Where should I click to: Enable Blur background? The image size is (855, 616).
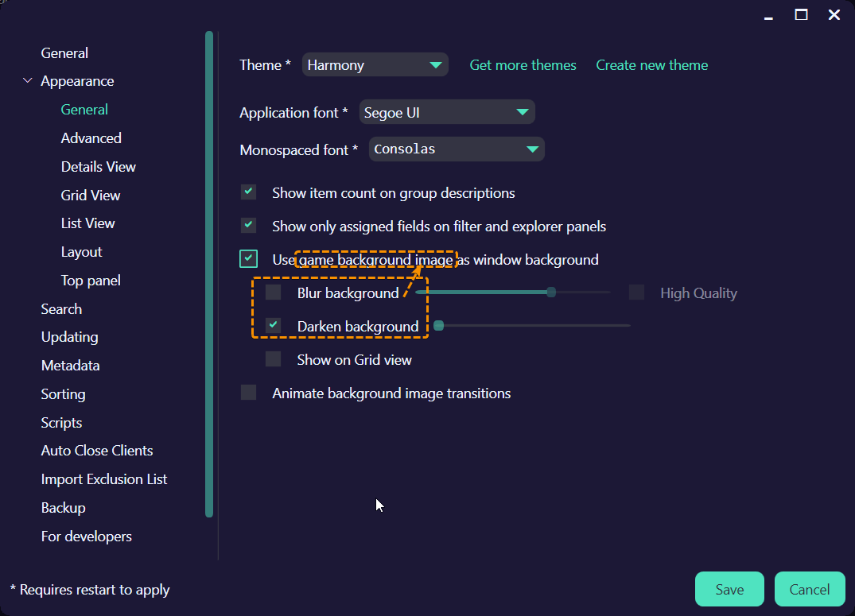273,292
